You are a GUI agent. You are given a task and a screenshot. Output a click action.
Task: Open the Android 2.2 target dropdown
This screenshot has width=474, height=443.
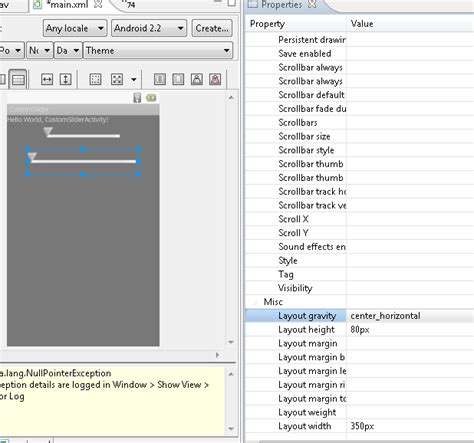click(149, 28)
